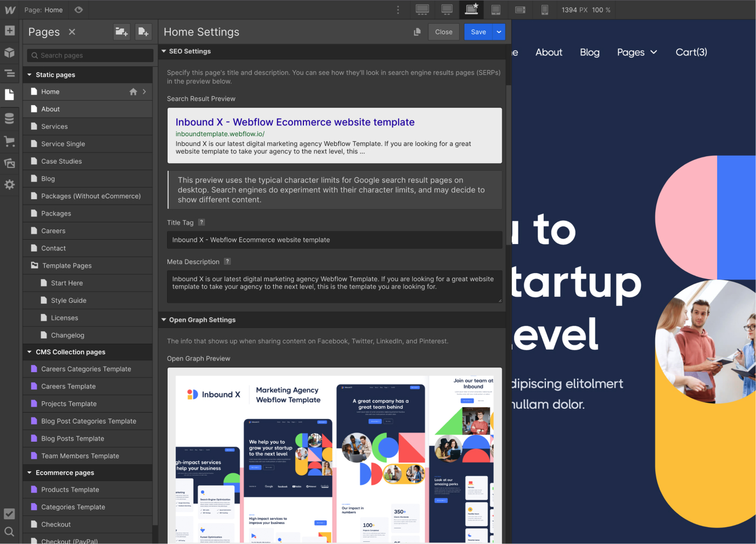This screenshot has height=544, width=756.
Task: Select the Contact page
Action: coord(87,248)
